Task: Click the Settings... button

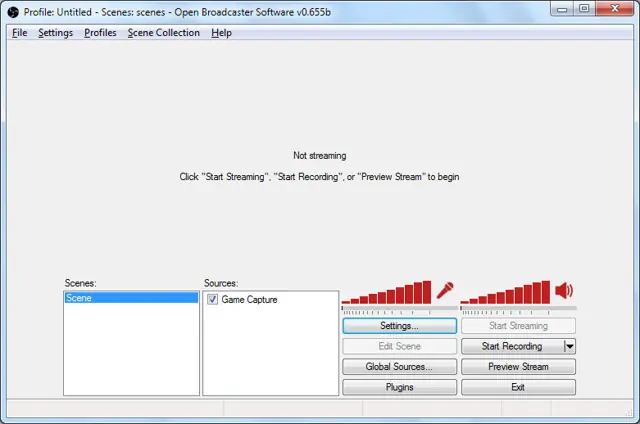Action: click(400, 326)
